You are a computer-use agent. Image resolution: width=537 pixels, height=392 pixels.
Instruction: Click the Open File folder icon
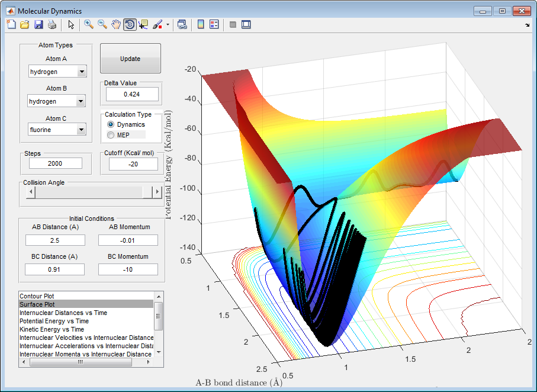pos(25,24)
